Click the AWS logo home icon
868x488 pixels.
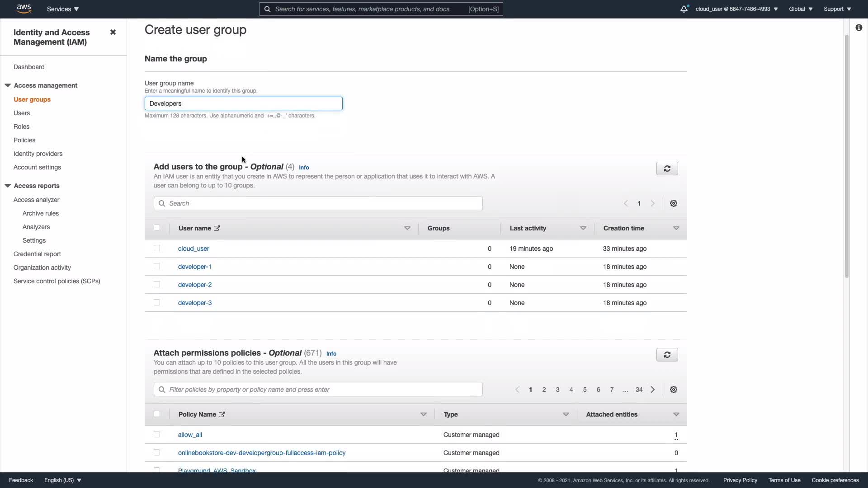click(24, 9)
